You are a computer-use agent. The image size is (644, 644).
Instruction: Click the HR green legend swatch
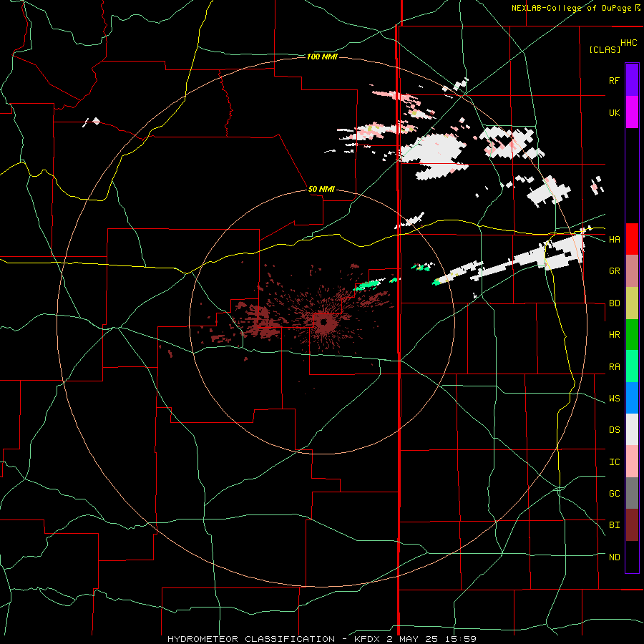tap(632, 335)
